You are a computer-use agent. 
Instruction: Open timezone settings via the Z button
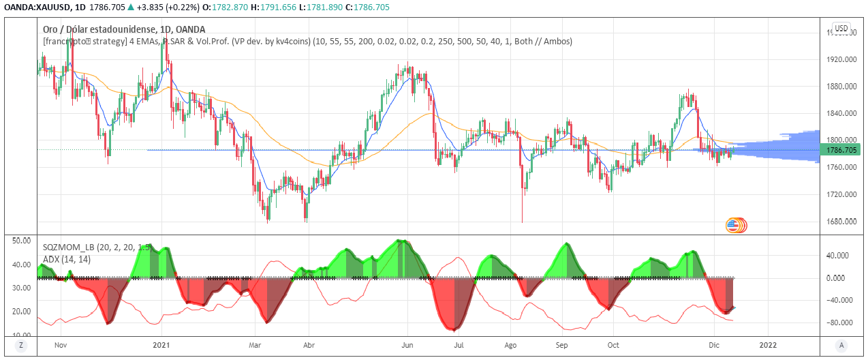(21, 346)
